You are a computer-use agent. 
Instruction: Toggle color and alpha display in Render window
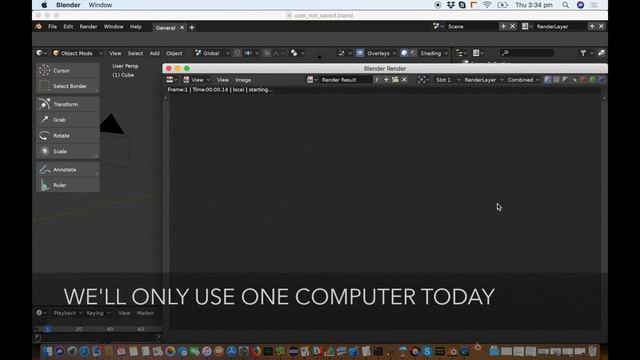pos(547,80)
